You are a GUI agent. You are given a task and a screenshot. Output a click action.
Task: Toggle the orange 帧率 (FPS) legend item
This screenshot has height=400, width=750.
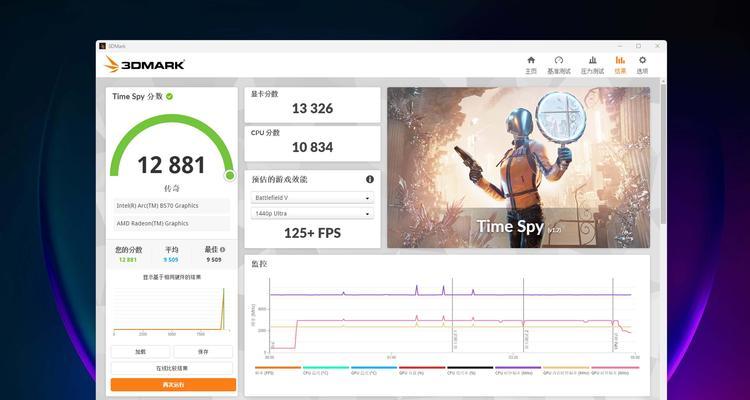(277, 370)
